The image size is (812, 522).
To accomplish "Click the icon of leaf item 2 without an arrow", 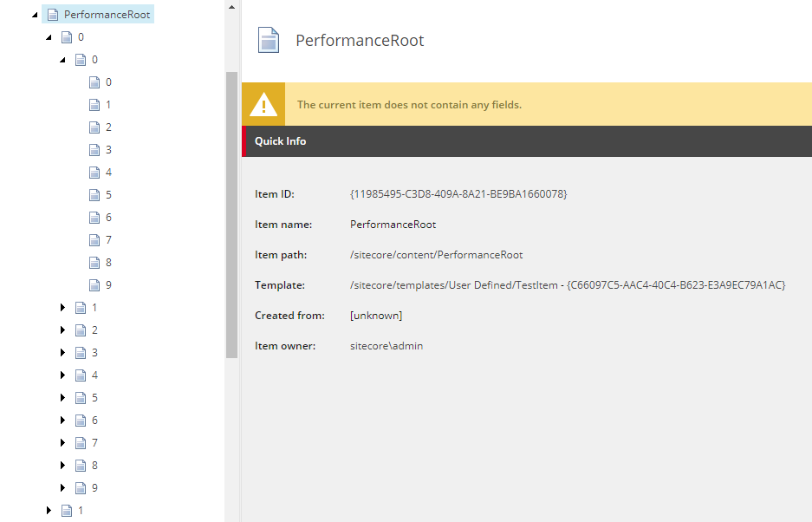I will click(94, 127).
